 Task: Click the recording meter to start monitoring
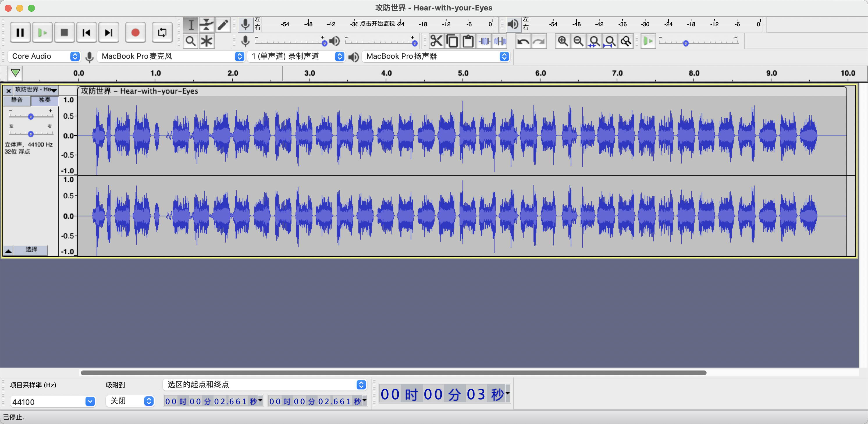coord(377,24)
